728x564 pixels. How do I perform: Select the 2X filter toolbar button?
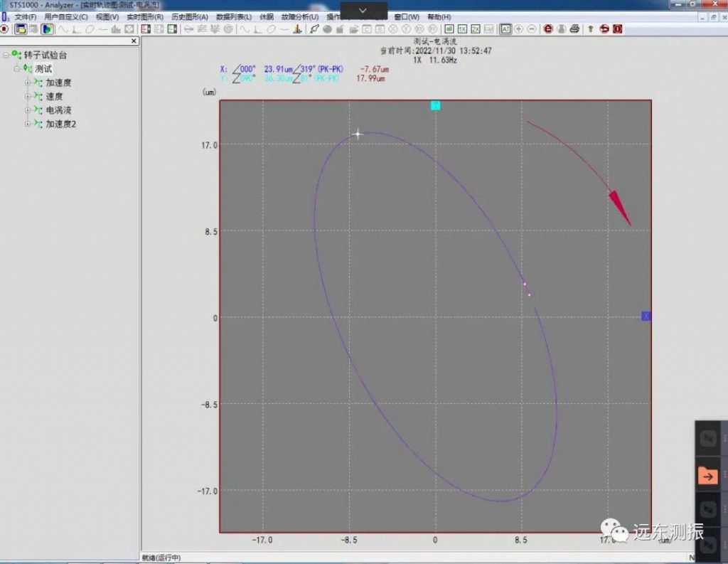tap(476, 29)
